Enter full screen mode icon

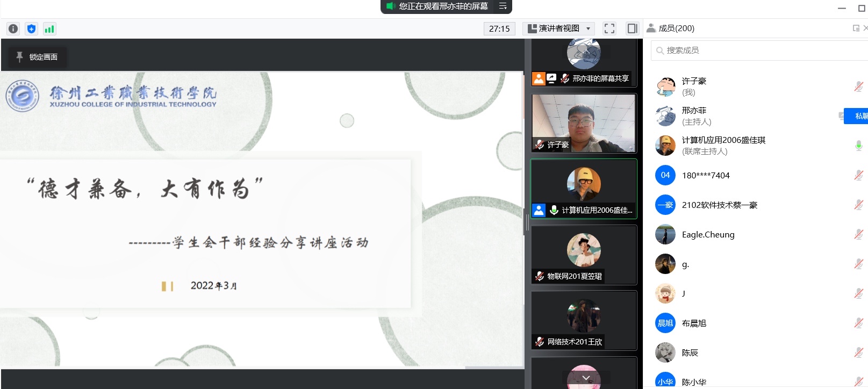(x=609, y=28)
